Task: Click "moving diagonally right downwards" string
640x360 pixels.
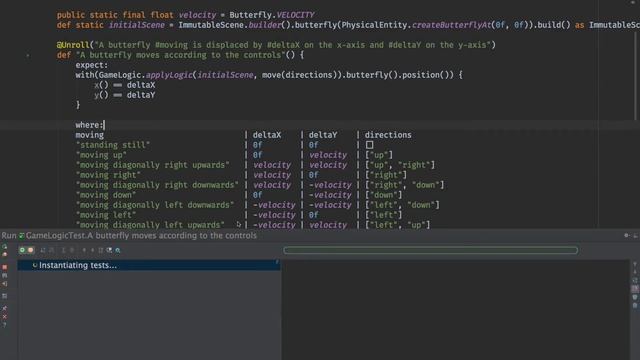Action: [x=157, y=185]
